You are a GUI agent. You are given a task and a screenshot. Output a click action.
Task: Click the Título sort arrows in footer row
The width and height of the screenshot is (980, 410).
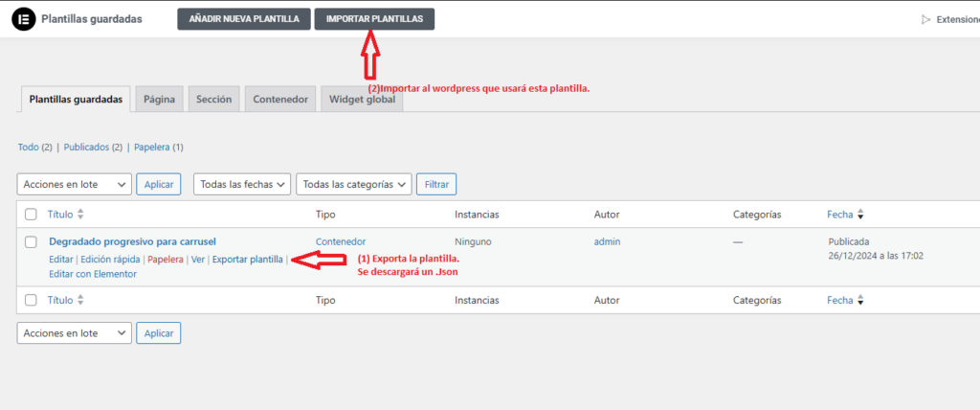point(80,300)
